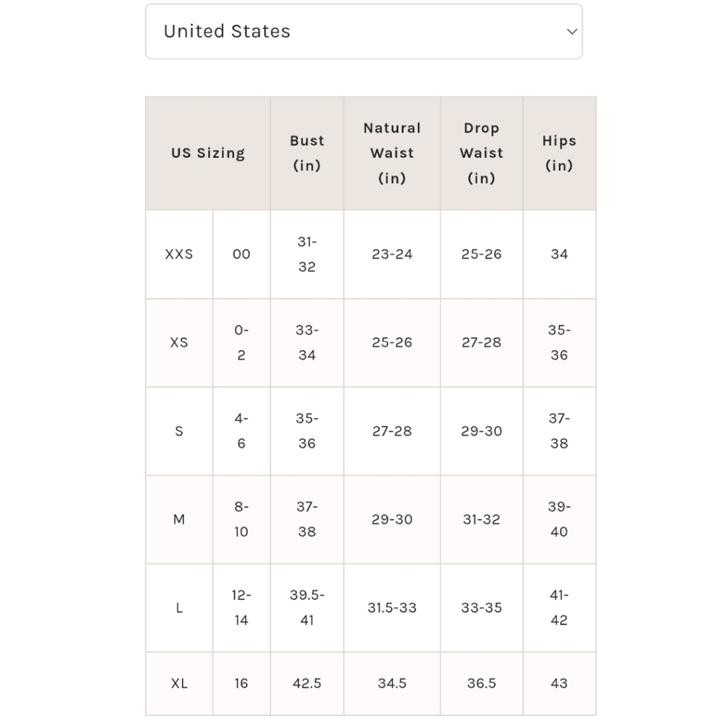The image size is (728, 728).
Task: Click the US Sizing column header
Action: [x=208, y=153]
